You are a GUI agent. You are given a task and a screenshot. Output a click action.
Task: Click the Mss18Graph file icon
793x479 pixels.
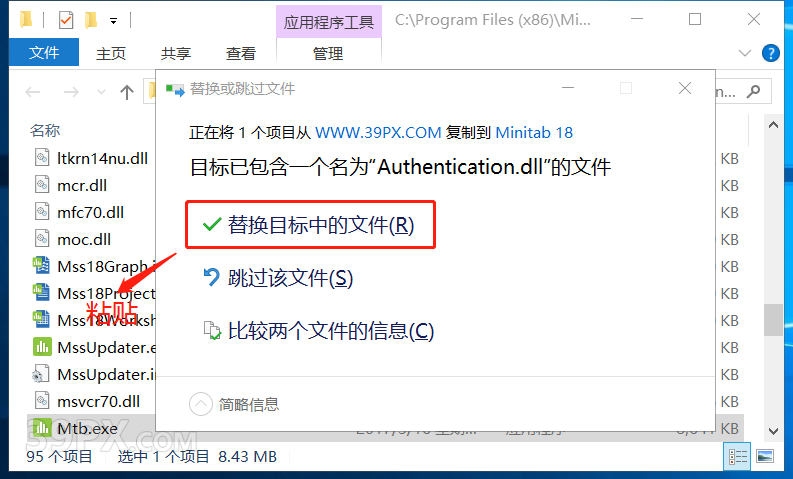coord(41,266)
